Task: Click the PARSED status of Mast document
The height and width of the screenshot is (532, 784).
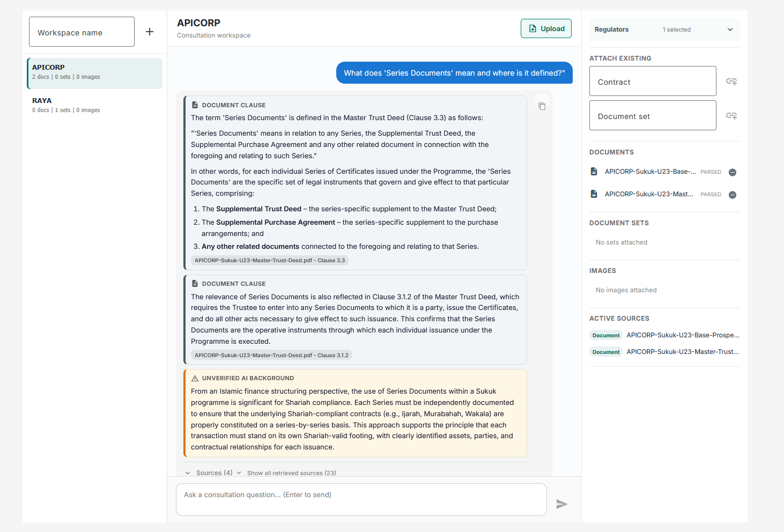Action: [711, 195]
